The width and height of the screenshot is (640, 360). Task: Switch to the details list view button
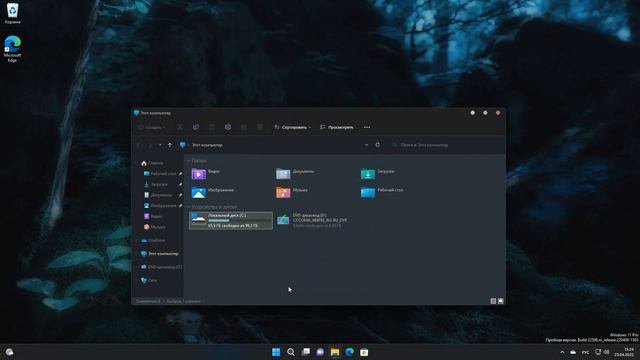(x=493, y=301)
